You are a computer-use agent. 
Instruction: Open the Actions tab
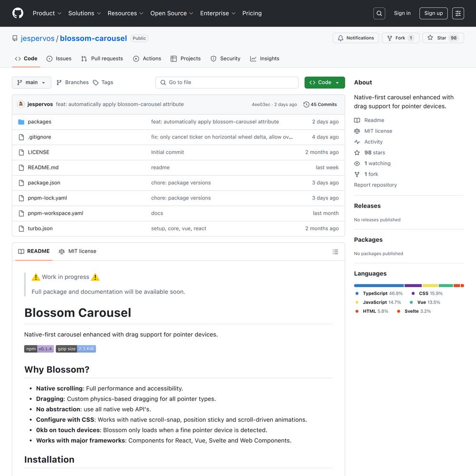[x=147, y=59]
